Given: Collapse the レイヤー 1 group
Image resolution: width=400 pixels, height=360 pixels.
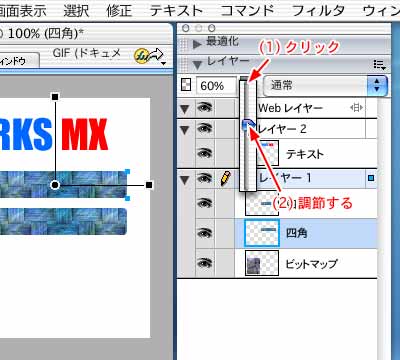Looking at the screenshot, I should point(185,179).
